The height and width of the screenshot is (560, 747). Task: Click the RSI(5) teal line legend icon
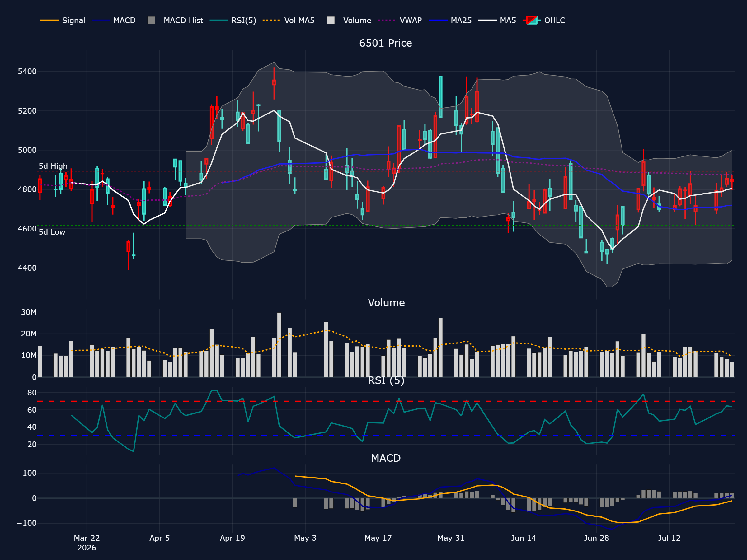point(219,20)
